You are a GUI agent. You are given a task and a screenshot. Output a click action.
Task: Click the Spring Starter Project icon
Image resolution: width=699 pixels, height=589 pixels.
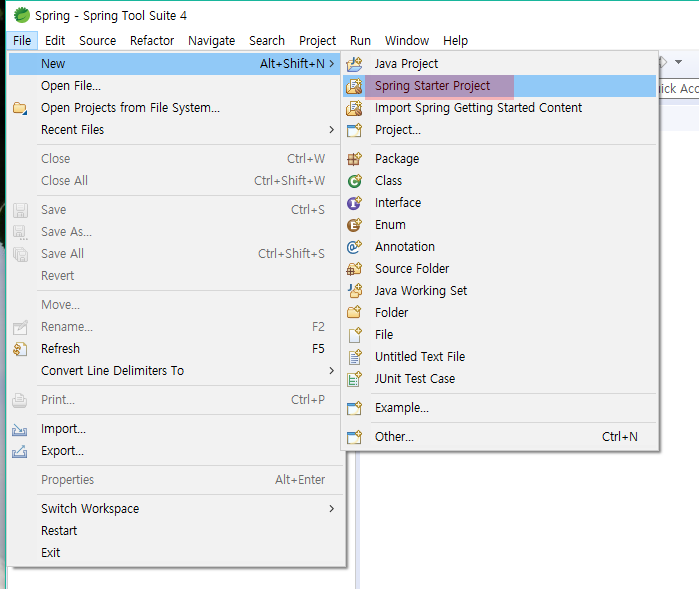(354, 86)
